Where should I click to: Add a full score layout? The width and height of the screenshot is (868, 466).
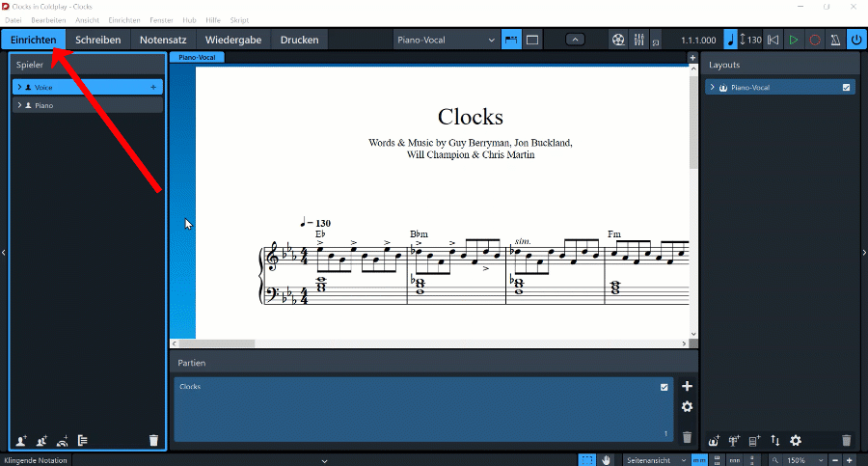(714, 441)
